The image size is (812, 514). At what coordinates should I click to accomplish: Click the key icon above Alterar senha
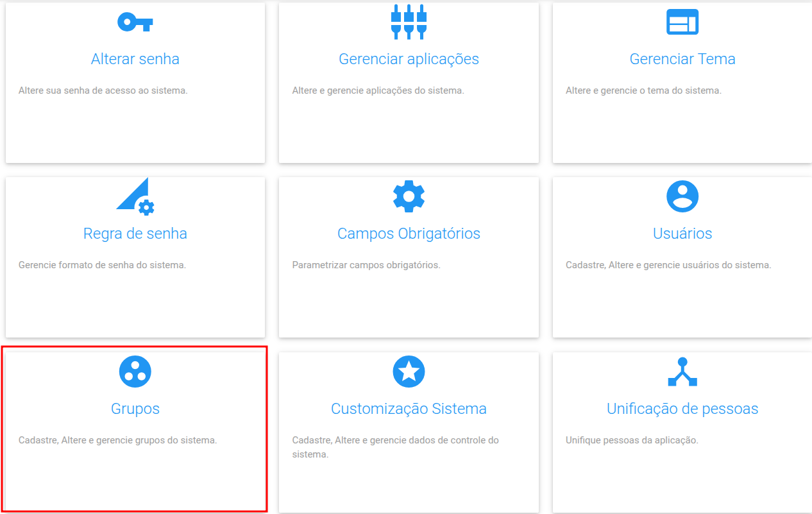[135, 21]
